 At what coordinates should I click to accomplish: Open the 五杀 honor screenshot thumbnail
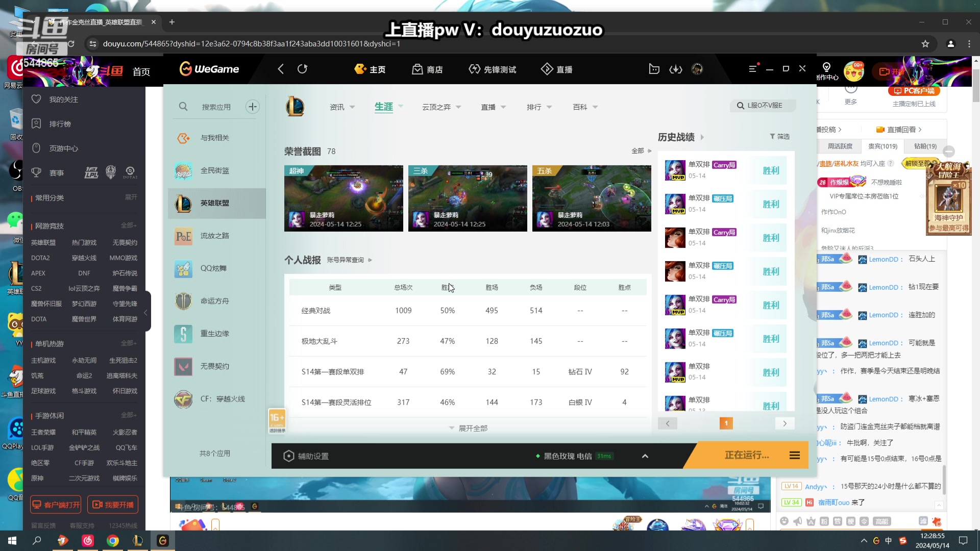tap(592, 198)
